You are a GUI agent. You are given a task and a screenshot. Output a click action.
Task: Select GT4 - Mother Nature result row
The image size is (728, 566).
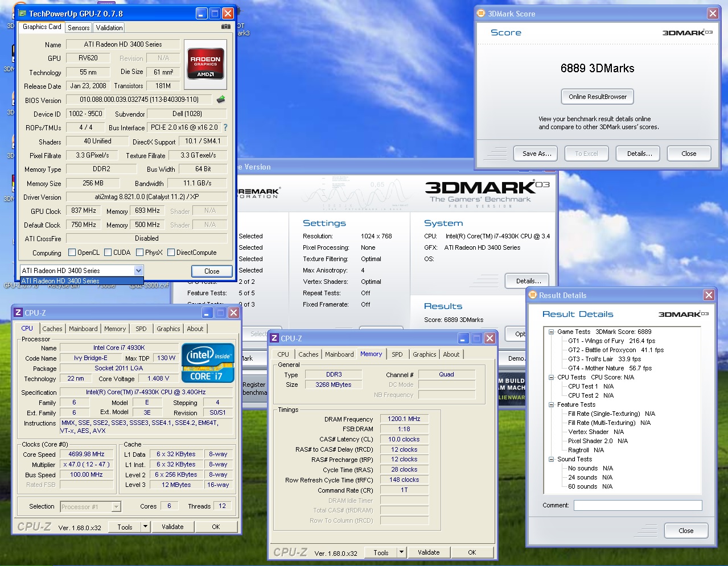610,368
